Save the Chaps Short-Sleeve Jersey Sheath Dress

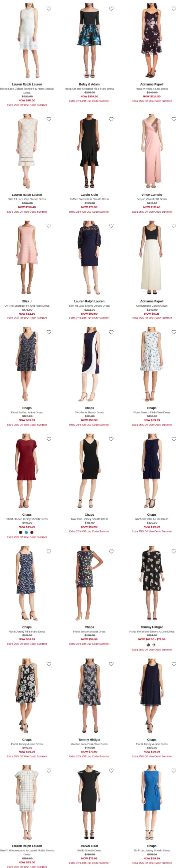click(49, 439)
